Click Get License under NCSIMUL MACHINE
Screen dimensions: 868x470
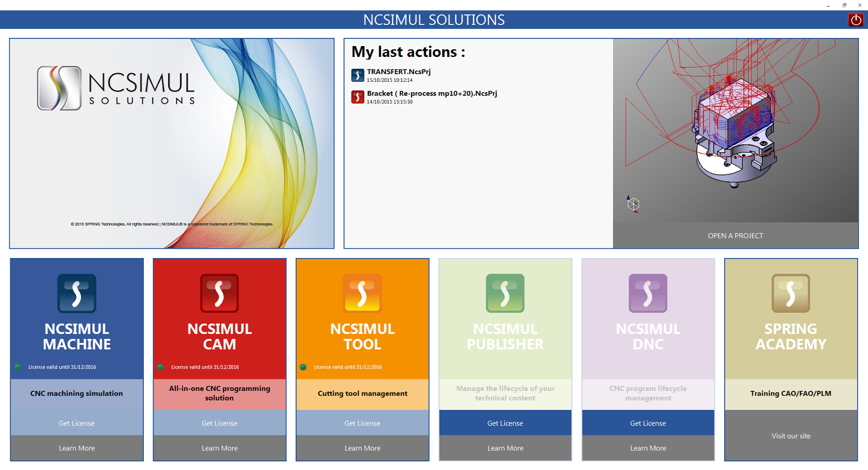(x=76, y=423)
